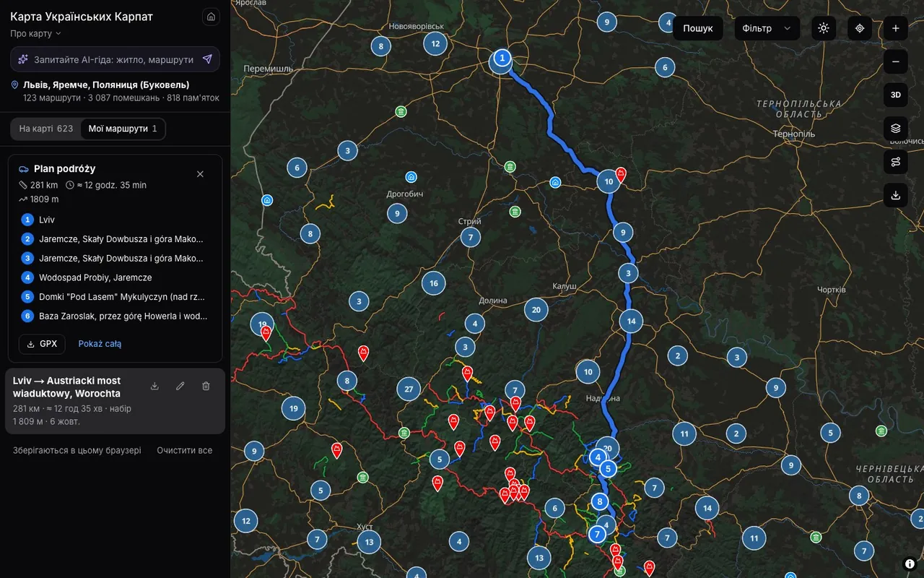The height and width of the screenshot is (578, 924).
Task: Switch to the Мої маршрути tab
Action: point(123,129)
